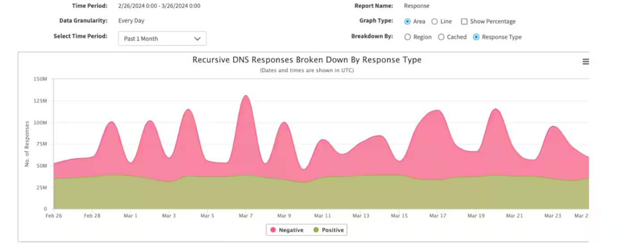Break down by Cached
Viewport: 644px width, 244px height.
tap(441, 37)
